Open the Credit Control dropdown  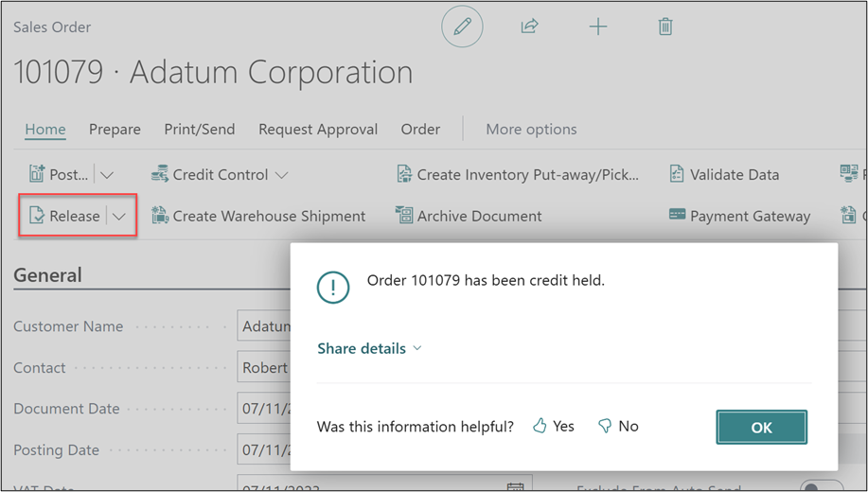click(x=220, y=174)
